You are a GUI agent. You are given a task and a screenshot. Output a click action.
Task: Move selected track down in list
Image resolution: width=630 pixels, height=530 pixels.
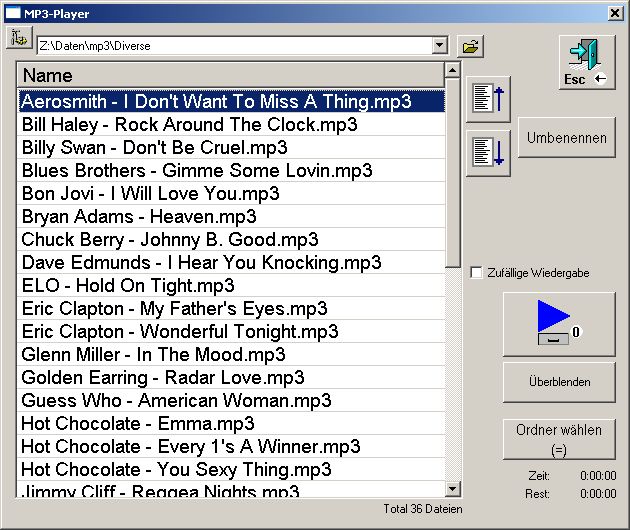488,153
